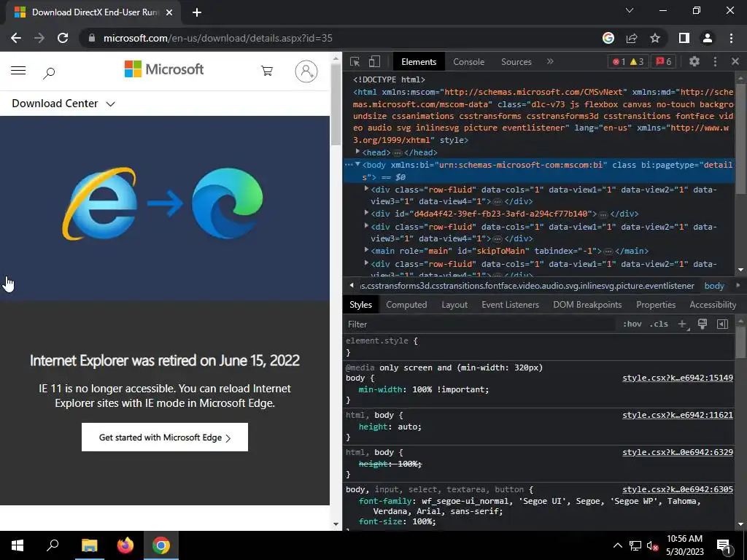Open the DOM Breakpoints tab
The width and height of the screenshot is (747, 560).
click(587, 305)
